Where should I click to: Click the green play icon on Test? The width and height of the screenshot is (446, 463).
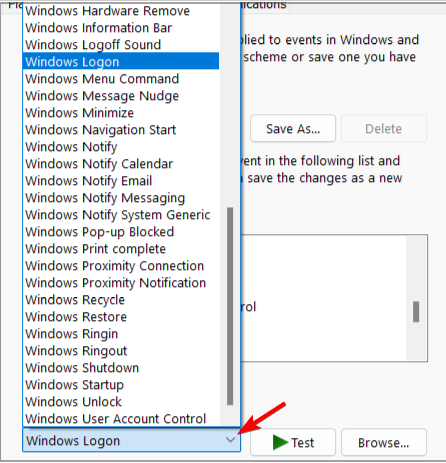(x=280, y=442)
